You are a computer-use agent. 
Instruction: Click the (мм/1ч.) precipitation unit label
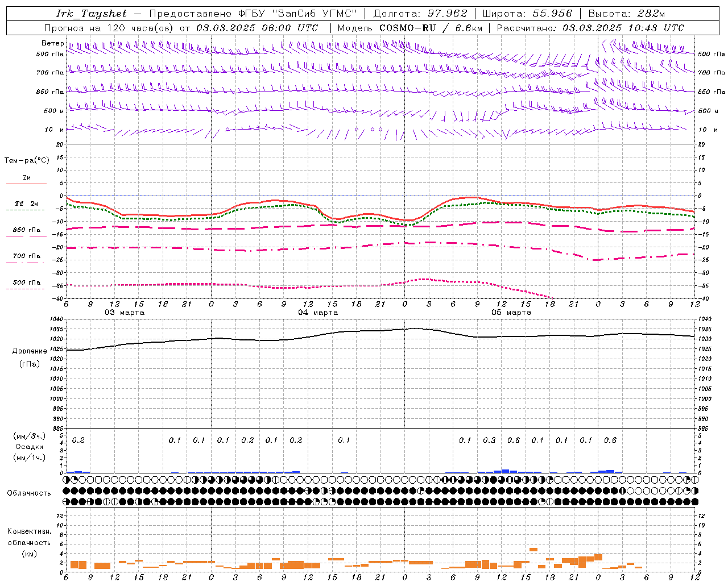point(30,458)
